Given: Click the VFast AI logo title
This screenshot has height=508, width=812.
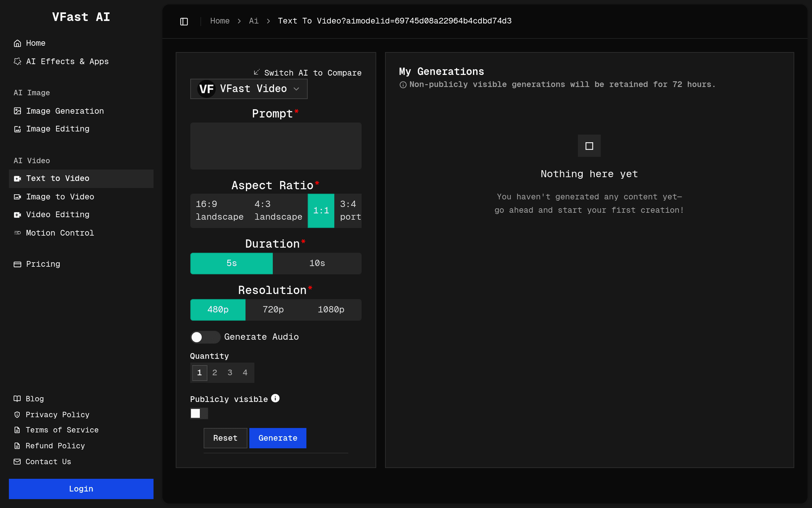Looking at the screenshot, I should (81, 17).
